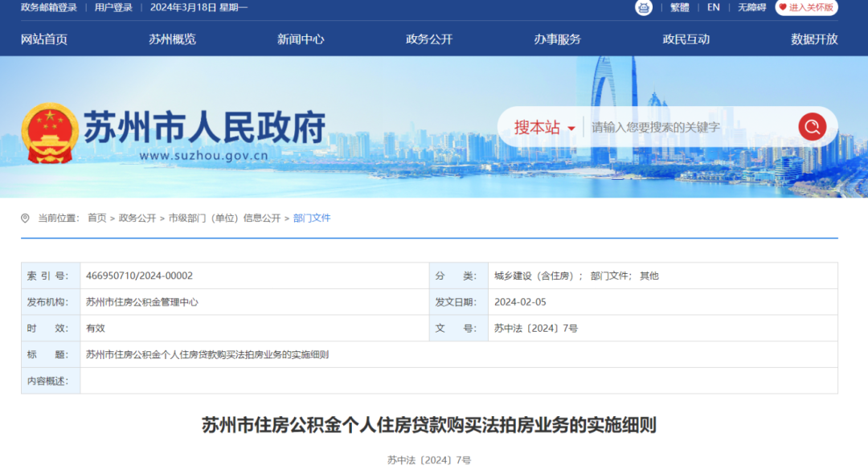Click 市级部门(单位)信息公开 breadcrumb link
Viewport: 868px width, 474px height.
pos(225,219)
